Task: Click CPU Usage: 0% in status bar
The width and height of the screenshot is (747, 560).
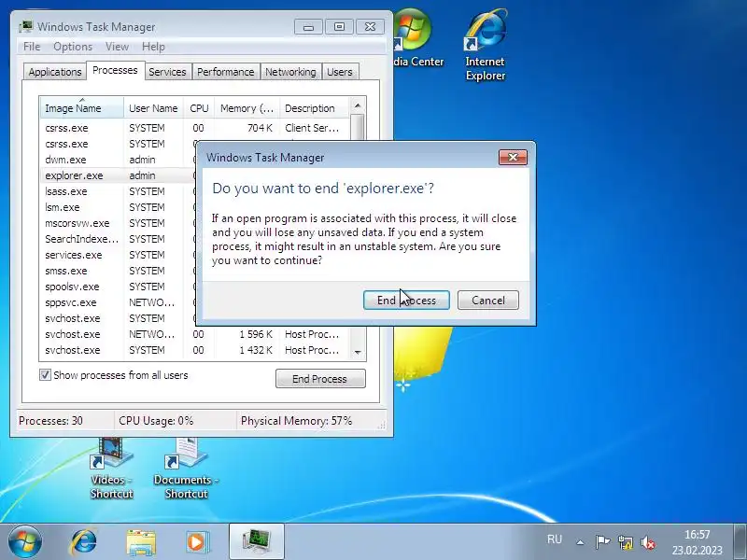Action: 156,421
